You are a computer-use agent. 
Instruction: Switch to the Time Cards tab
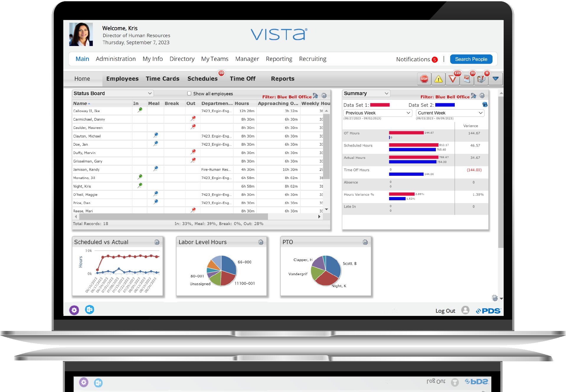[x=162, y=79]
